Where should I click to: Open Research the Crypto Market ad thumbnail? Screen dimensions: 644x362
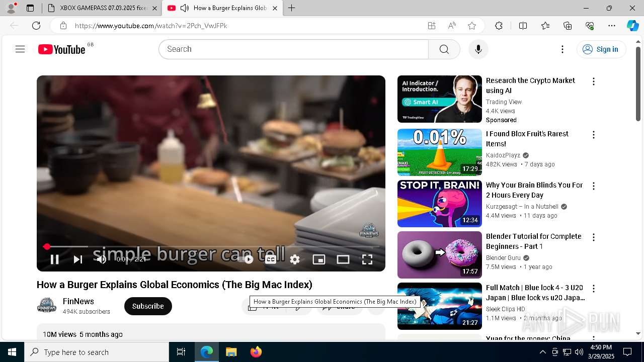coord(440,99)
